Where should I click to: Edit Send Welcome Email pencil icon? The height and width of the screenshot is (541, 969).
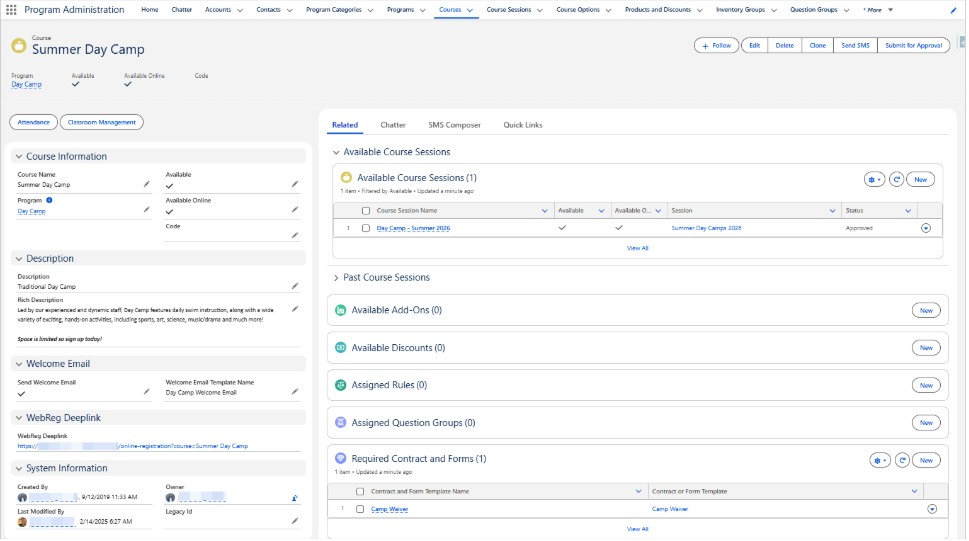pyautogui.click(x=146, y=391)
